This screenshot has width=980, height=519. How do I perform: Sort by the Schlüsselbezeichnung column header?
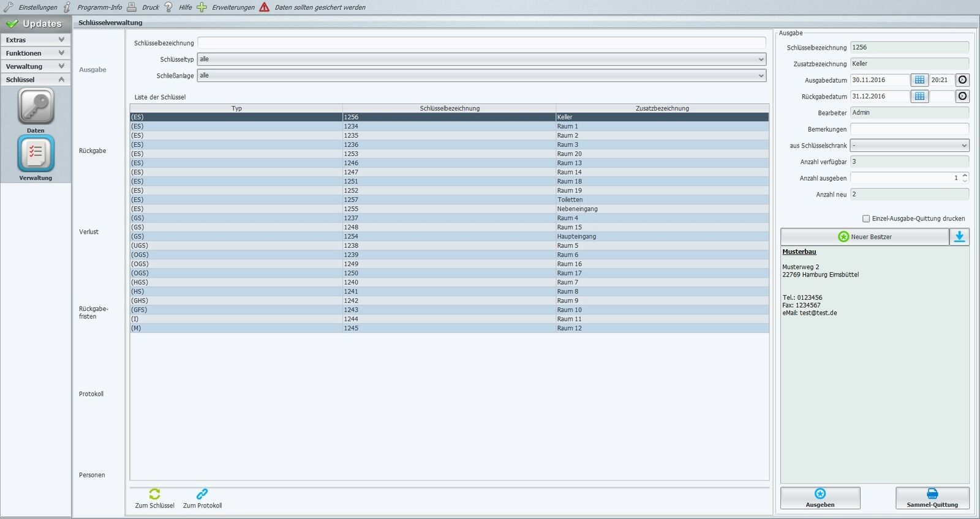(x=450, y=108)
